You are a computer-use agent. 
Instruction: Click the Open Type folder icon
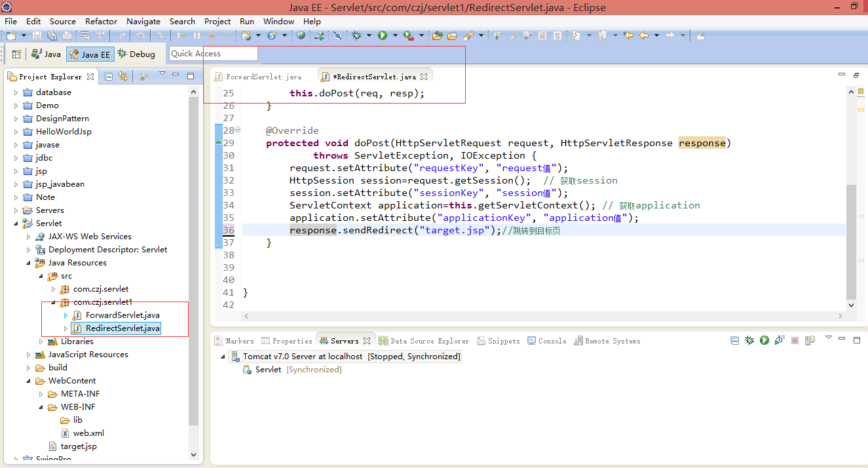pyautogui.click(x=438, y=35)
